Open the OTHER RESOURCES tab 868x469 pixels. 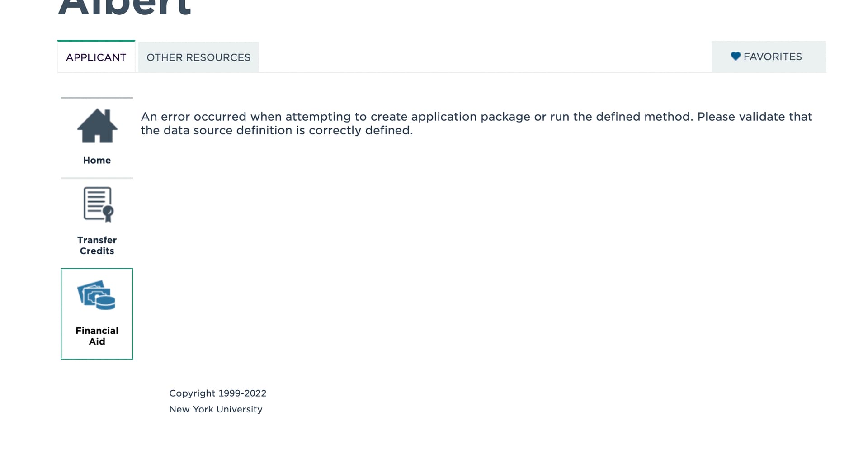[x=198, y=57]
